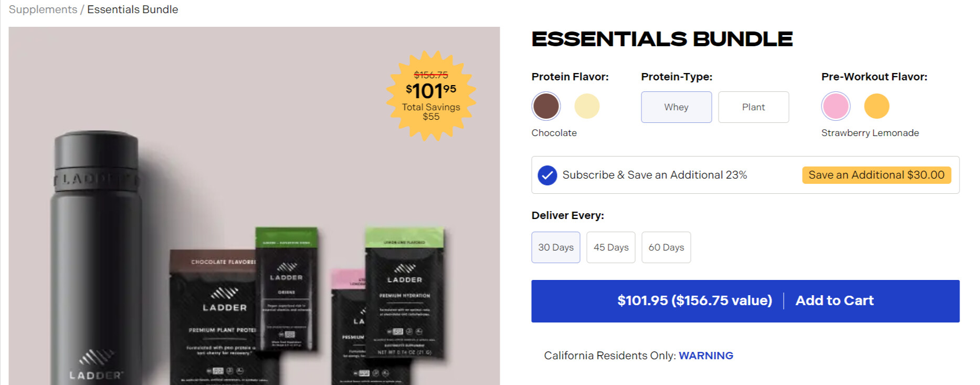Set delivery to every 30 Days
Viewport: 980px width, 385px height.
click(555, 247)
